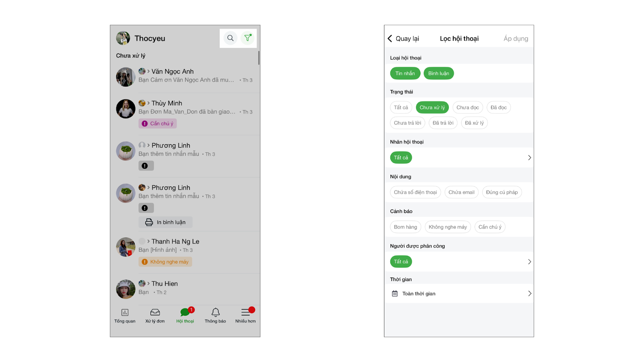Open the Nhiều hơn hamburger menu
Viewport: 644px width, 362px height.
point(246,312)
